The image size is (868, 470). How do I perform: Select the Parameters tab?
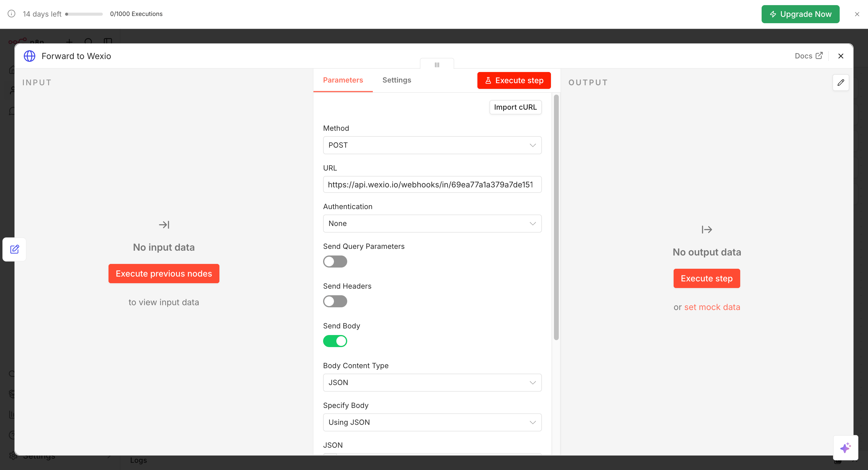click(x=343, y=80)
